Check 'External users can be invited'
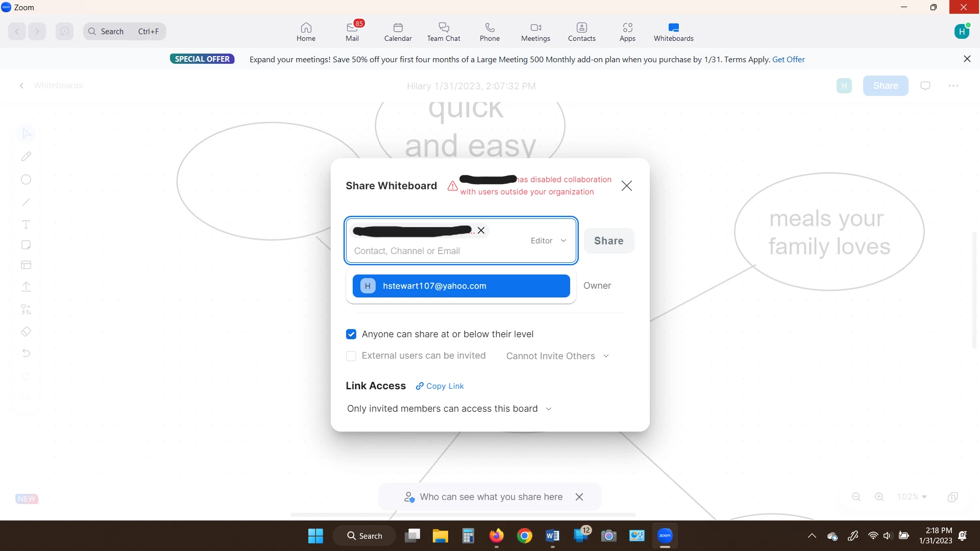The image size is (980, 551). point(351,356)
